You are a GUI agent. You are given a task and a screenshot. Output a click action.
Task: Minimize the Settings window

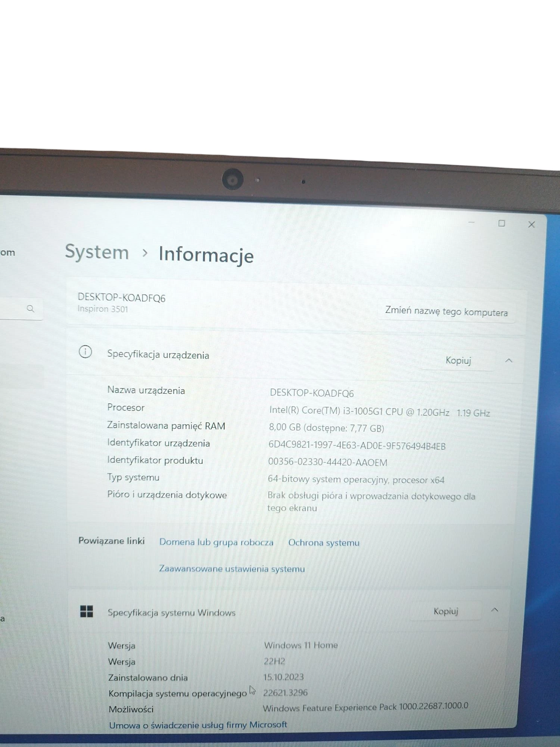coord(471,223)
